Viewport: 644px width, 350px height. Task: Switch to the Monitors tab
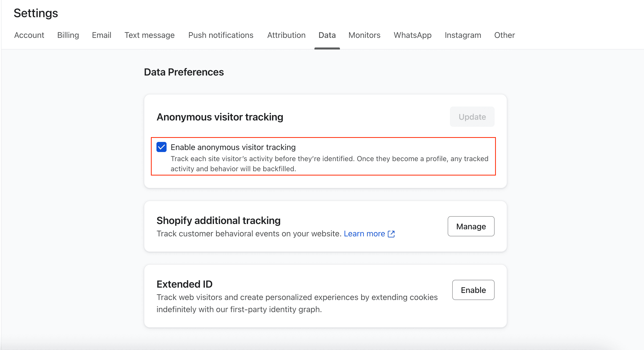coord(364,35)
